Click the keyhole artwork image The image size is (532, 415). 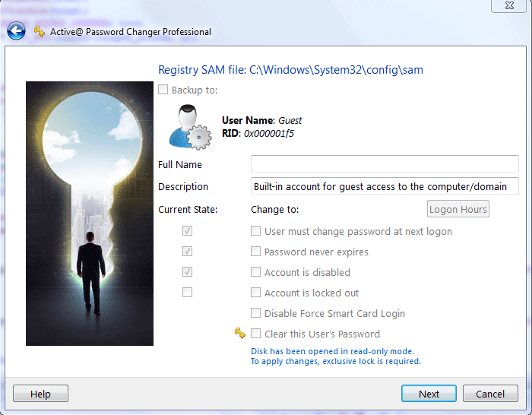tap(90, 214)
